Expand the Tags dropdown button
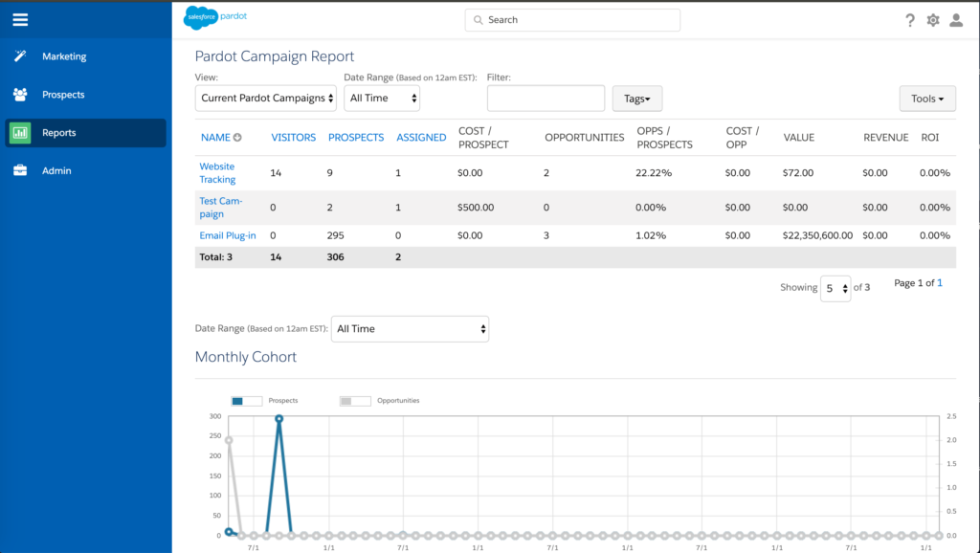Image resolution: width=980 pixels, height=553 pixels. coord(636,99)
